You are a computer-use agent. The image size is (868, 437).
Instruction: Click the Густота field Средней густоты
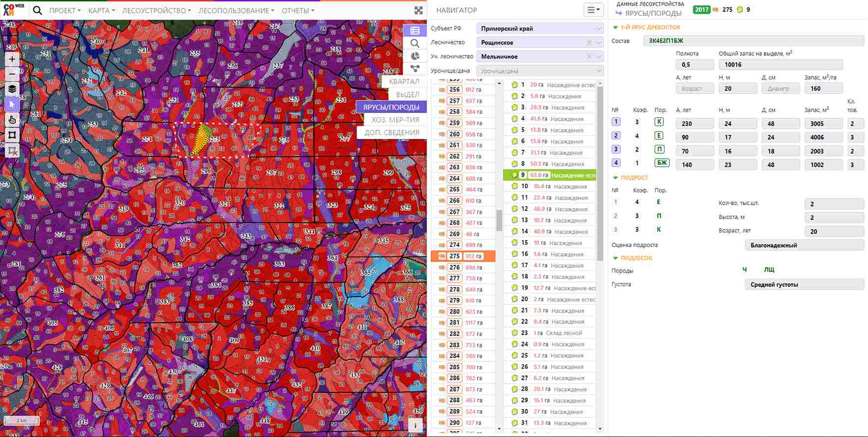[x=805, y=284]
